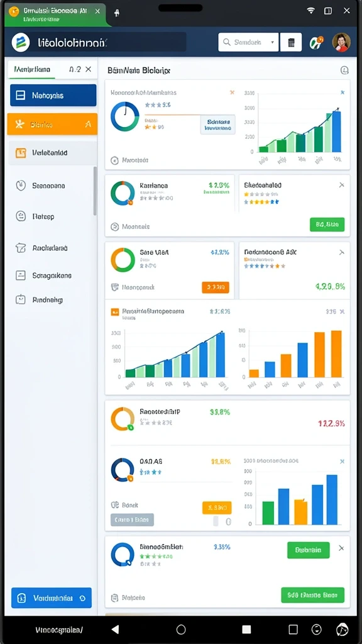Switch to the first browser tab
The width and height of the screenshot is (362, 644).
[55, 14]
